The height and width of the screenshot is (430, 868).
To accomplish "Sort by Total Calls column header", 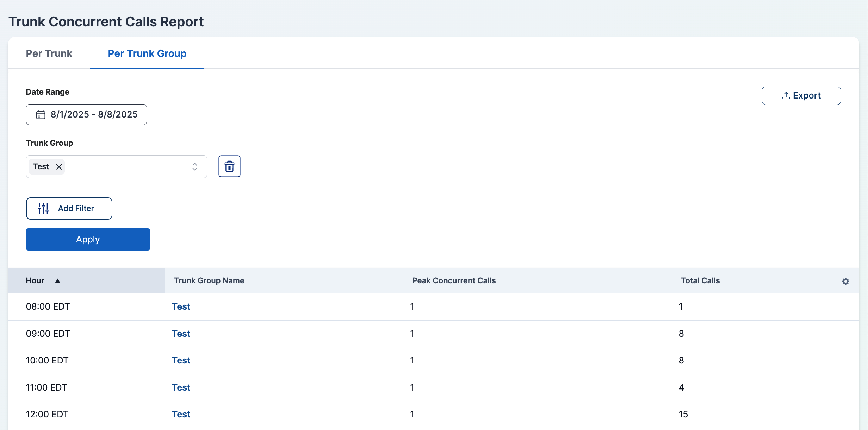I will 700,280.
